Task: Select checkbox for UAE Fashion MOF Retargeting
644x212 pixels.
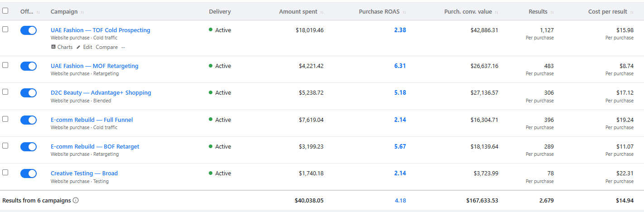Action: [x=5, y=65]
